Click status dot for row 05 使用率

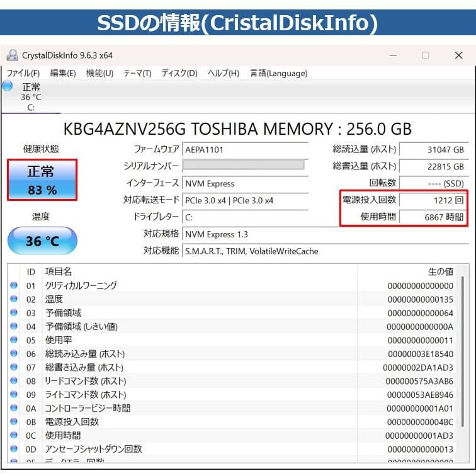pos(14,340)
